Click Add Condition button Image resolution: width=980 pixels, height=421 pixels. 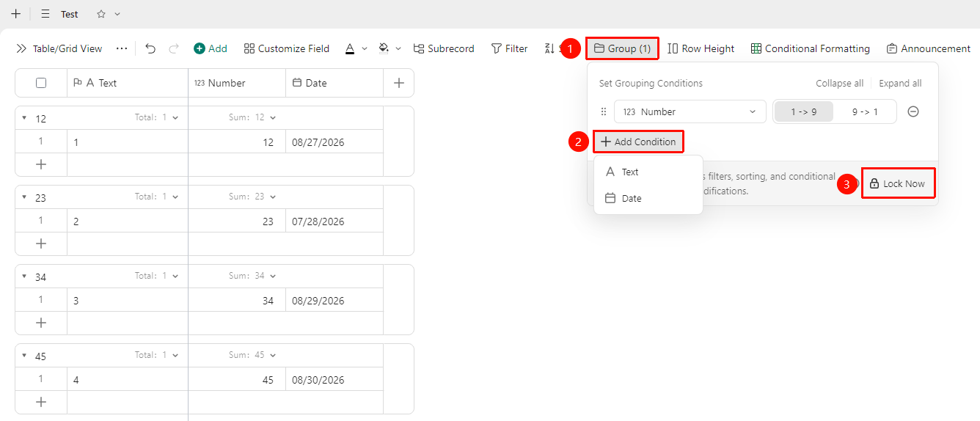pyautogui.click(x=638, y=142)
